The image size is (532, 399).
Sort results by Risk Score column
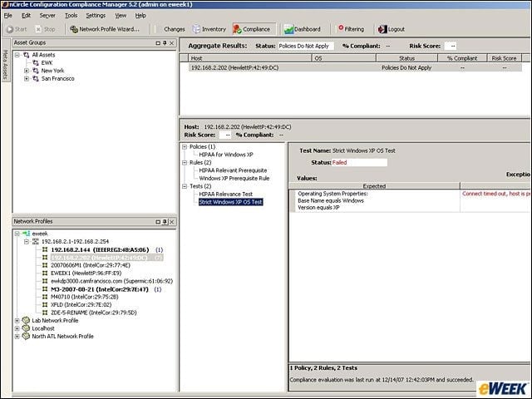pos(505,58)
